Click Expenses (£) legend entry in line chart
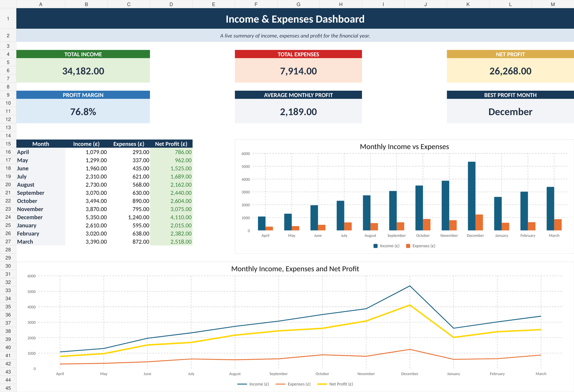The width and height of the screenshot is (574, 392). pyautogui.click(x=293, y=384)
